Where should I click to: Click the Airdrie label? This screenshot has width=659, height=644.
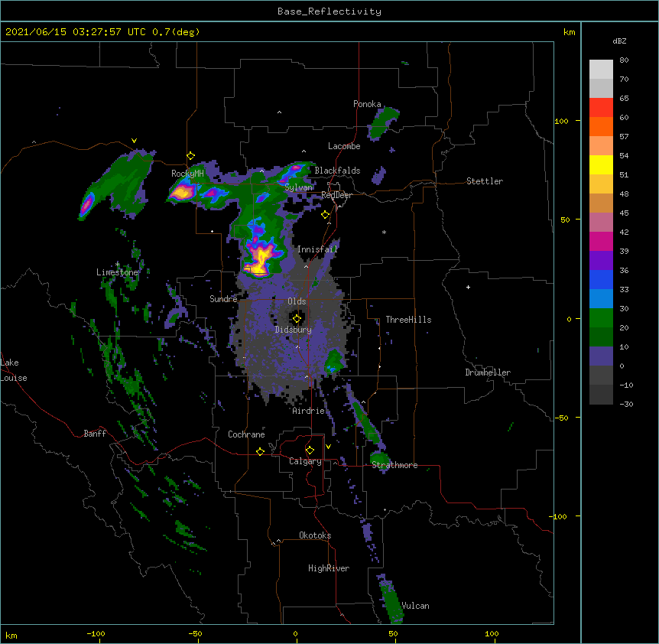point(309,411)
